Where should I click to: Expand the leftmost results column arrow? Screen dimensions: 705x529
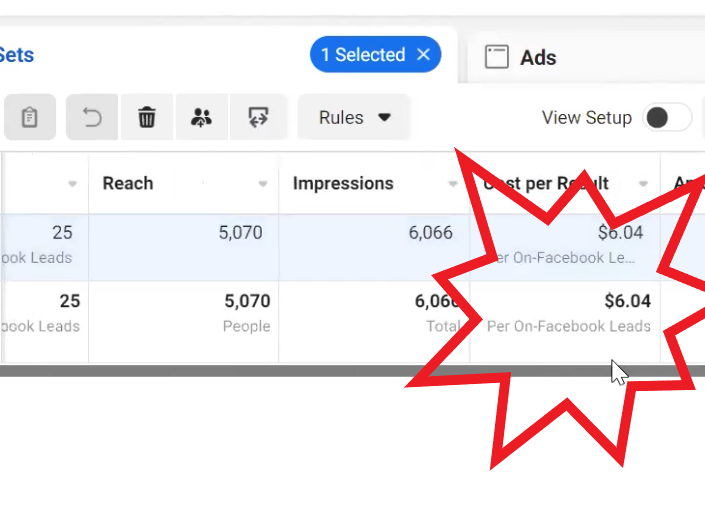tap(72, 184)
